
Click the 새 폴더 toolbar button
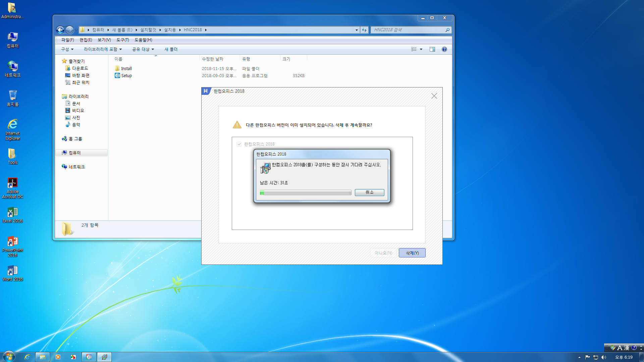tap(171, 49)
